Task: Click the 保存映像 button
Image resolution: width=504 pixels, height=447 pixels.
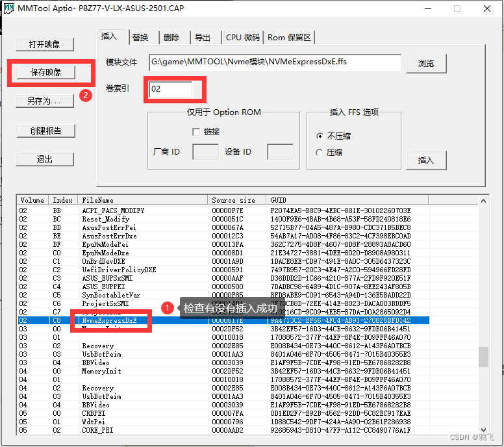Action: pos(46,72)
